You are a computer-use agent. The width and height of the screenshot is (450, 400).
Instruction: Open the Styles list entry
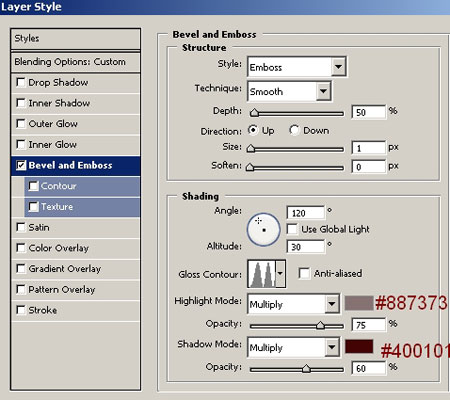(x=76, y=39)
